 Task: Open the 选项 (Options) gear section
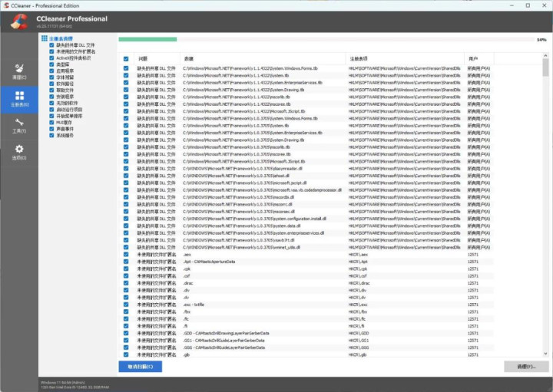click(18, 150)
